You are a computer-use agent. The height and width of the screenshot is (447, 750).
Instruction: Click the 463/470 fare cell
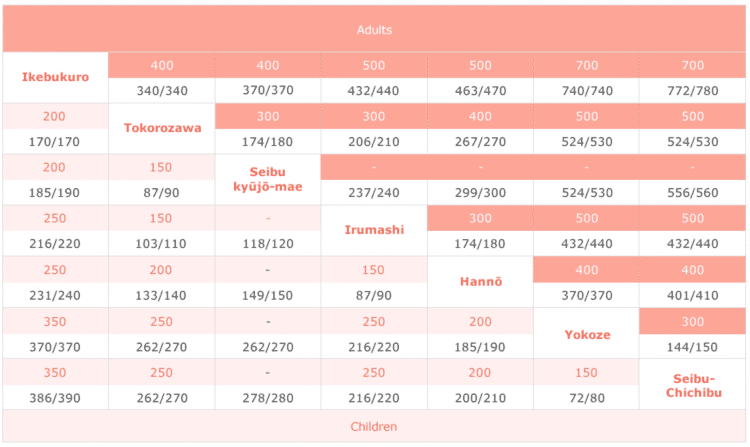click(x=481, y=90)
